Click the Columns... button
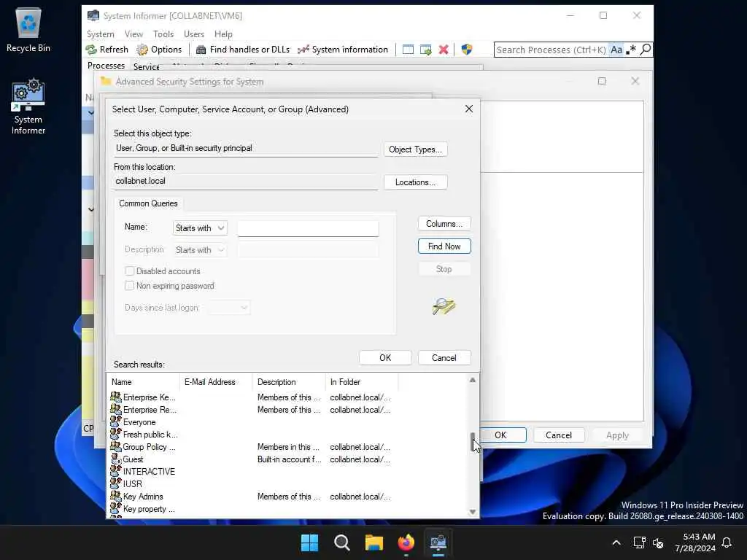This screenshot has height=560, width=747. (444, 224)
